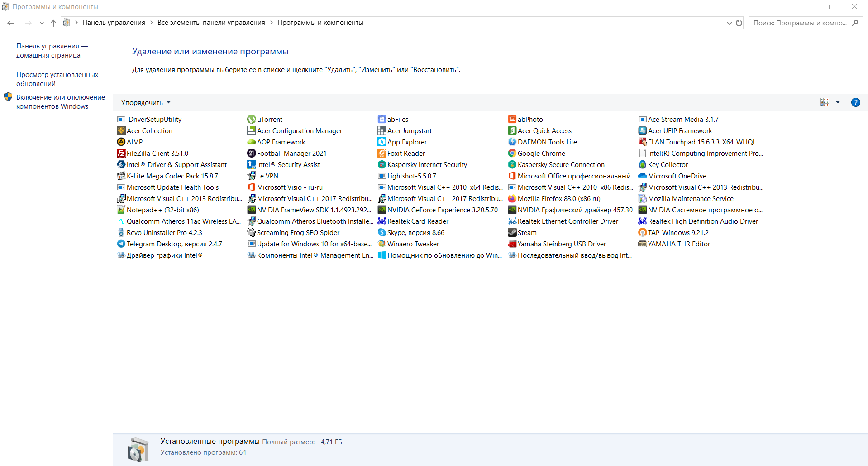The height and width of the screenshot is (466, 868).
Task: Select NVIDIA Графический драйвер 457.30
Action: tap(570, 210)
